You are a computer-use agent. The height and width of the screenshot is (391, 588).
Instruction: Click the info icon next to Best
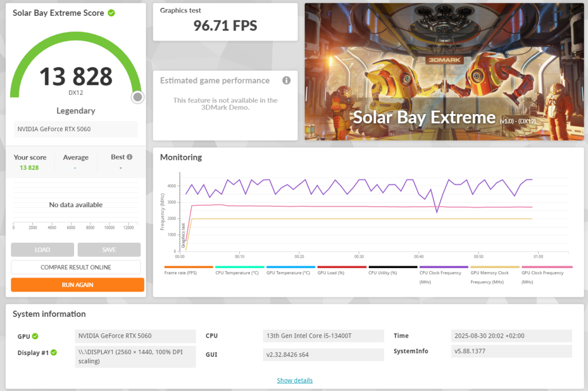point(129,157)
